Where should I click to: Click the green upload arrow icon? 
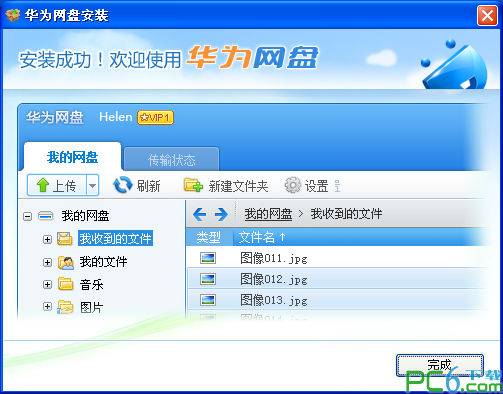coord(43,185)
